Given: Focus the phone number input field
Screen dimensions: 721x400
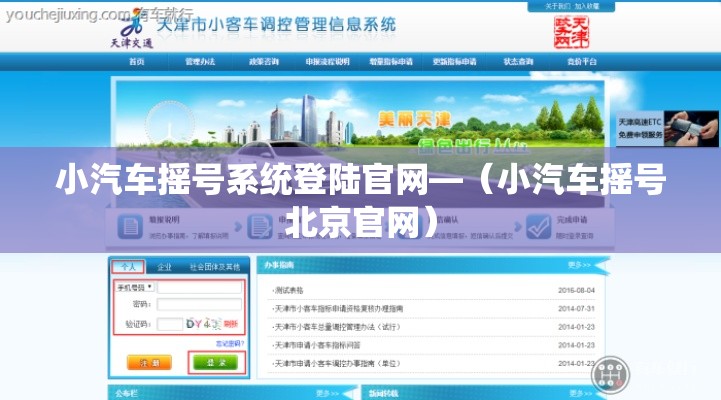Looking at the screenshot, I should (199, 287).
